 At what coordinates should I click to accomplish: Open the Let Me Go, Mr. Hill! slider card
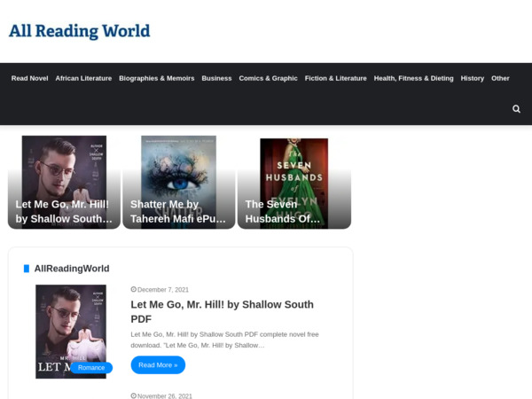tap(64, 182)
